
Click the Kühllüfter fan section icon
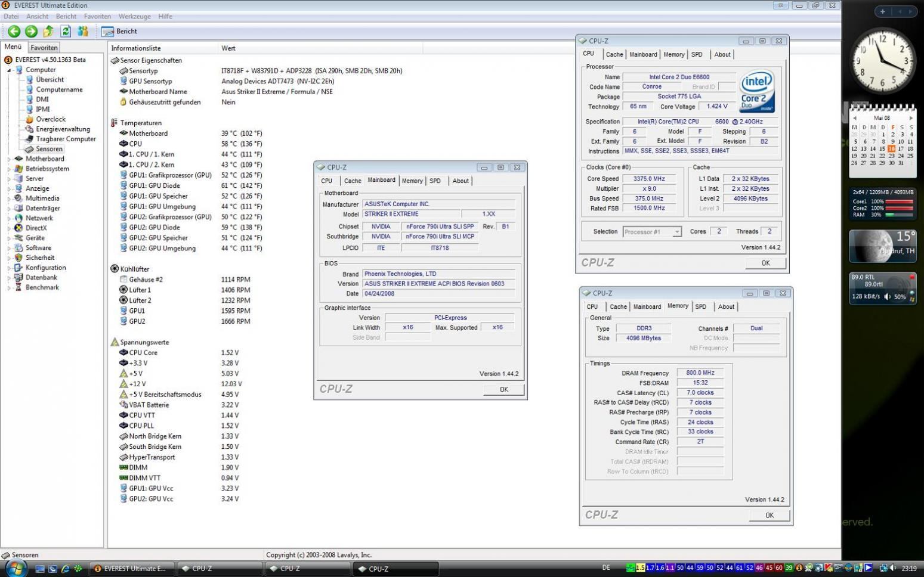click(x=115, y=269)
